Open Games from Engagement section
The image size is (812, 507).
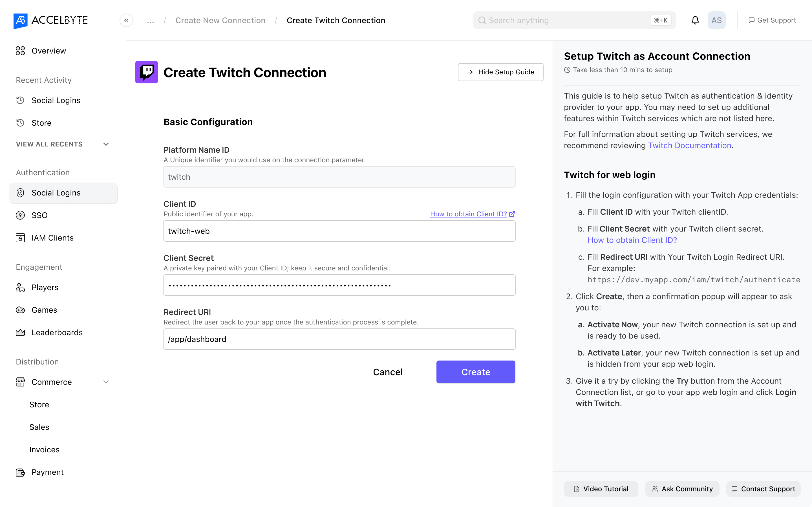coord(44,310)
